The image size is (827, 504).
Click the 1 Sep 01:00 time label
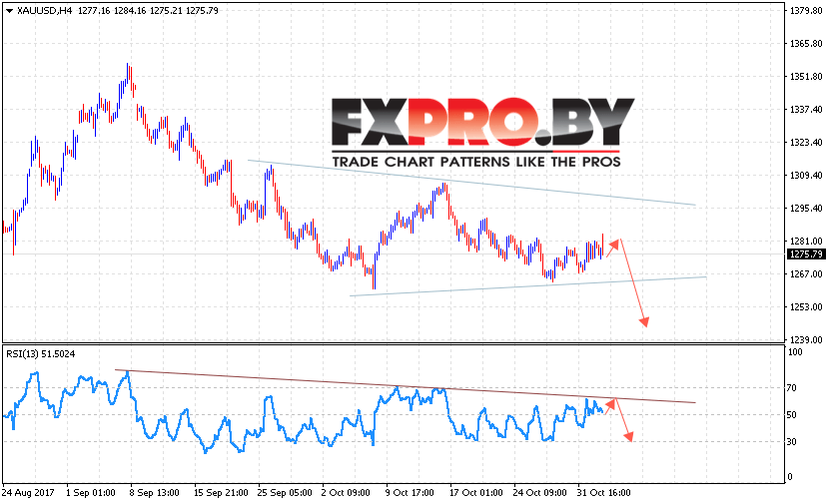(x=91, y=493)
